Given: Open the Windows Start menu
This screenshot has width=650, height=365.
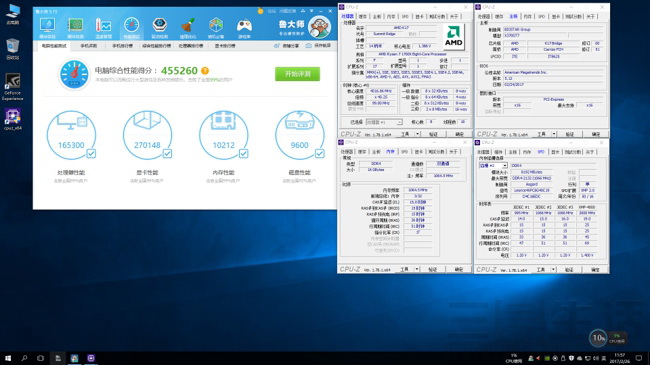Looking at the screenshot, I should tap(7, 358).
